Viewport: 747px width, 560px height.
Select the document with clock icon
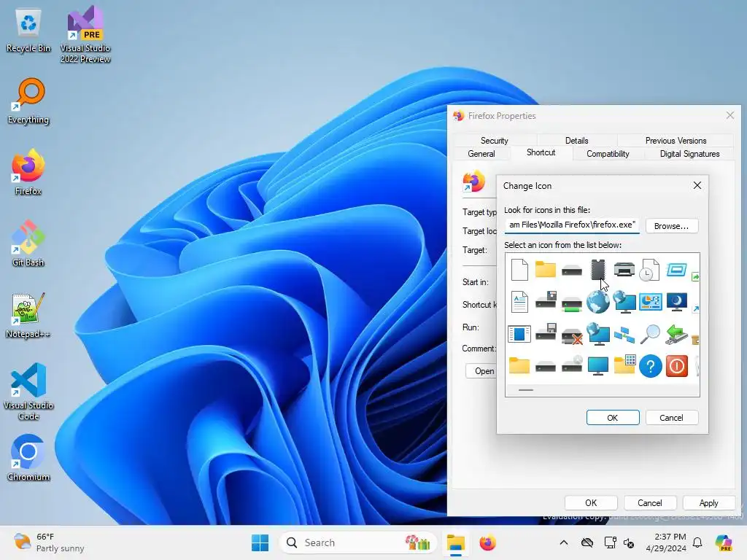coord(650,270)
